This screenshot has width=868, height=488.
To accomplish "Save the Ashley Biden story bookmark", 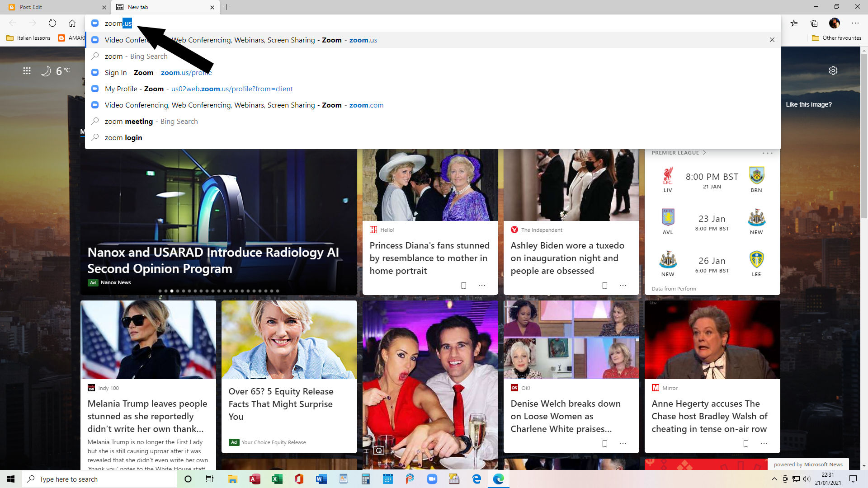I will click(x=605, y=286).
